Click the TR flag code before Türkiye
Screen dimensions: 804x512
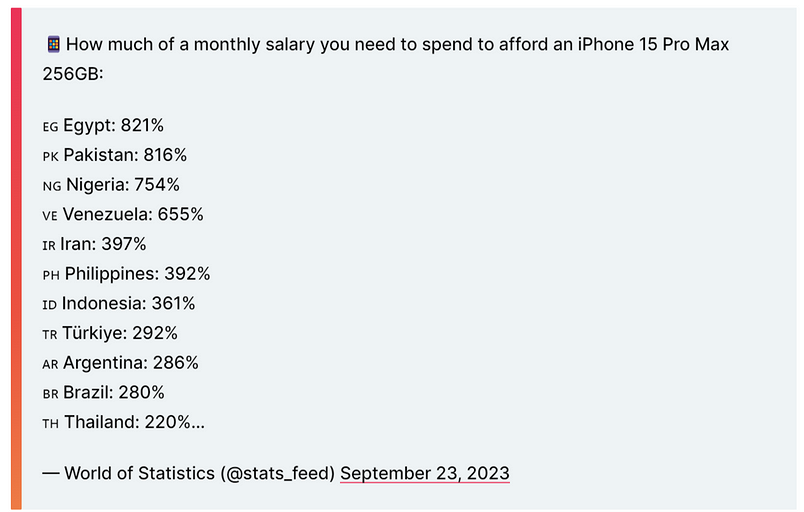50,334
